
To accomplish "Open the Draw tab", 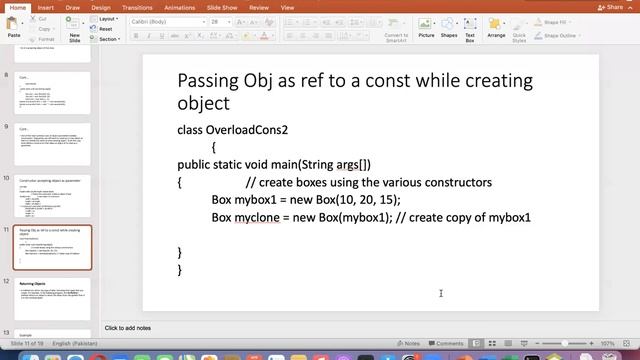I will click(73, 8).
